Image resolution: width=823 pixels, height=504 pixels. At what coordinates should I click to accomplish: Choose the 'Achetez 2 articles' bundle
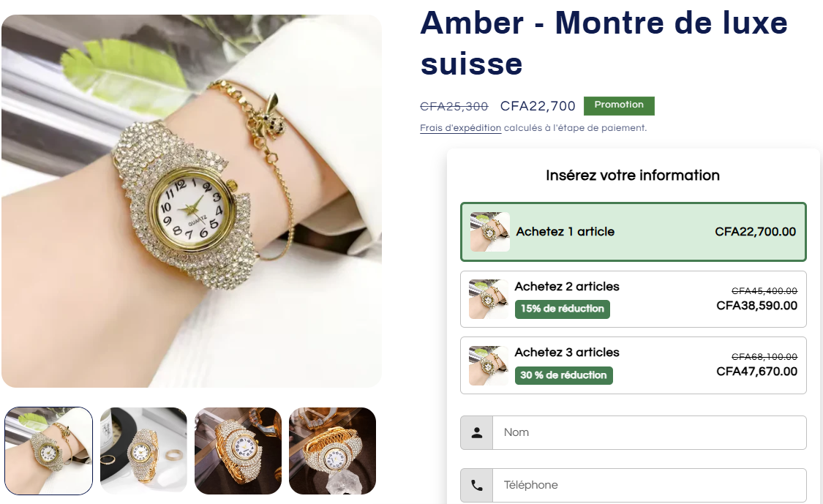coord(633,299)
